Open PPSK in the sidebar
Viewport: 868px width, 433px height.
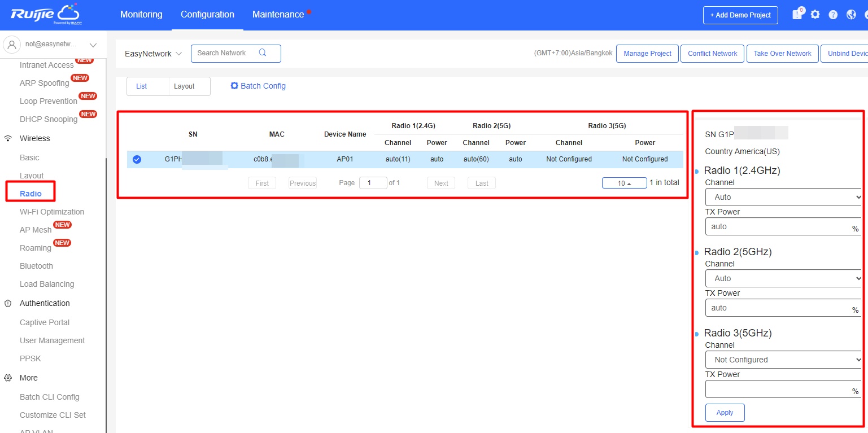30,358
